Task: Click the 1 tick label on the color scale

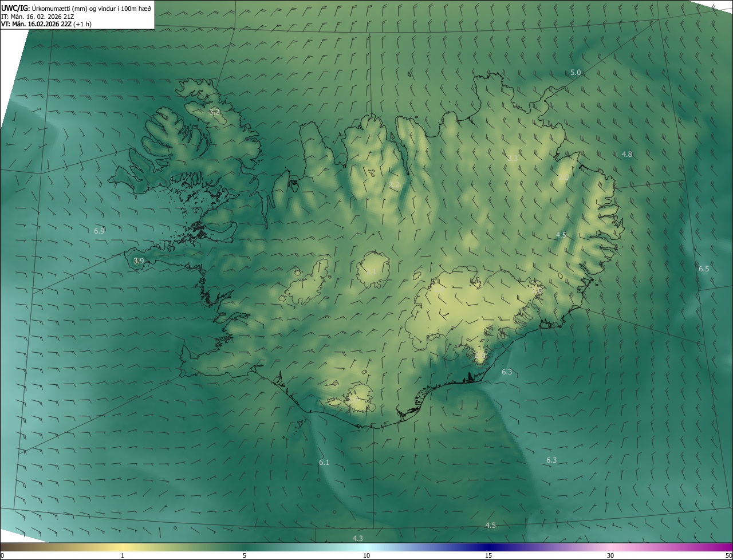Action: [123, 556]
